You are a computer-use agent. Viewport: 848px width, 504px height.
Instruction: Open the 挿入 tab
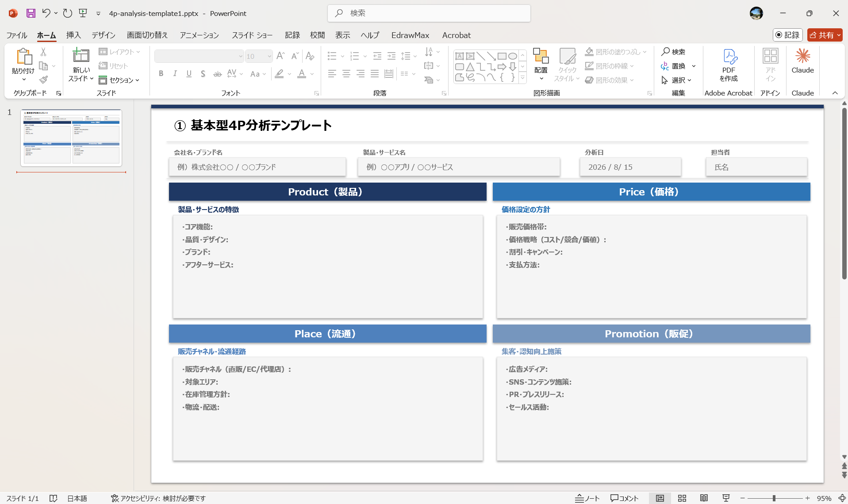[73, 35]
